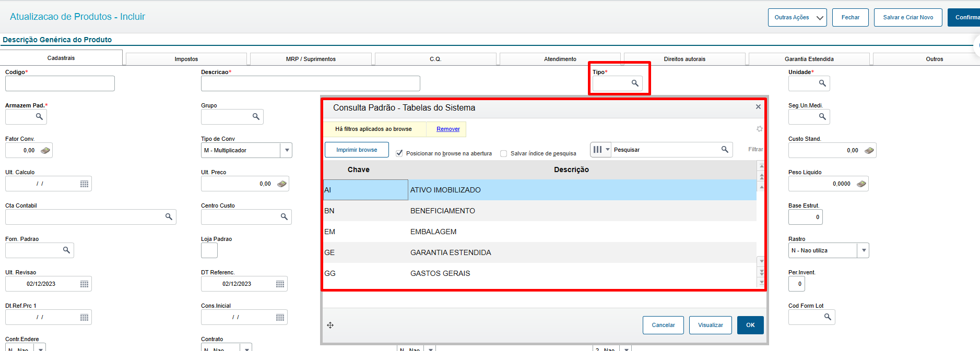Image resolution: width=980 pixels, height=351 pixels.
Task: Expand the Tipo de Conv dropdown
Action: [287, 150]
